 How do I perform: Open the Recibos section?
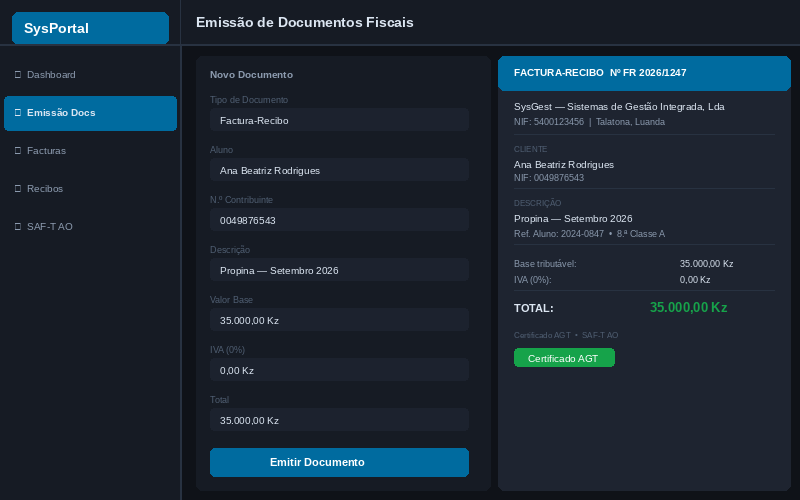click(90, 189)
